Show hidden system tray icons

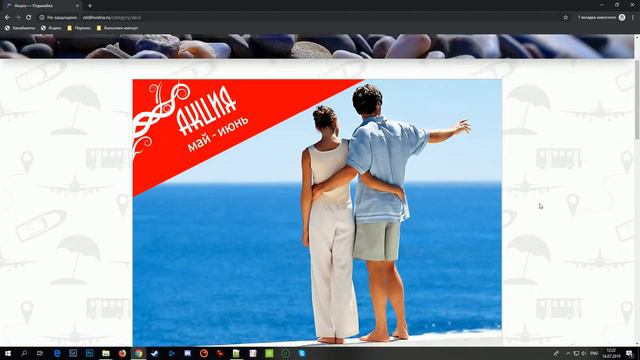pyautogui.click(x=568, y=353)
